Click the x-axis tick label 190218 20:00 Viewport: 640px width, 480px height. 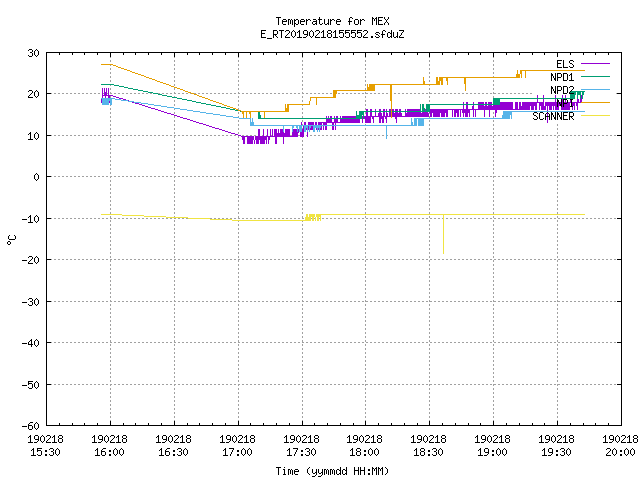(620, 446)
